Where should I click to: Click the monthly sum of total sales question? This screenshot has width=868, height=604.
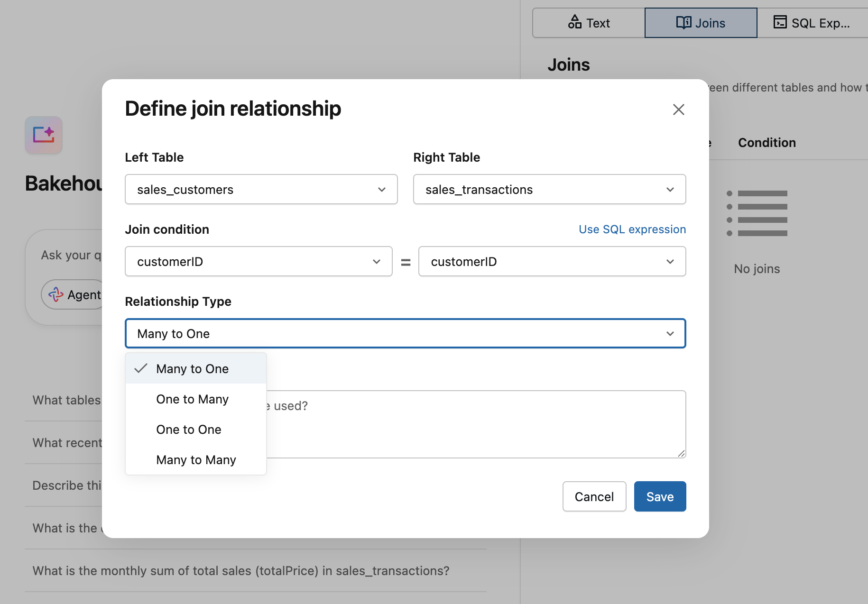click(x=241, y=571)
